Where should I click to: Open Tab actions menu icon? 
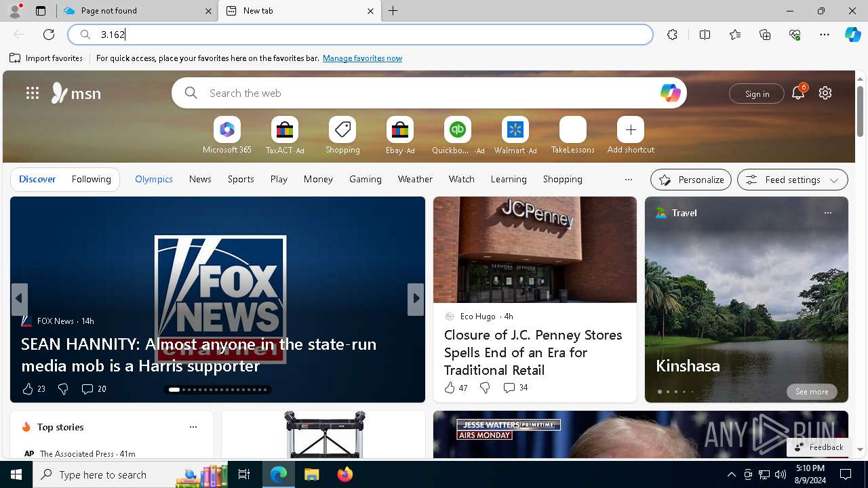click(x=41, y=11)
